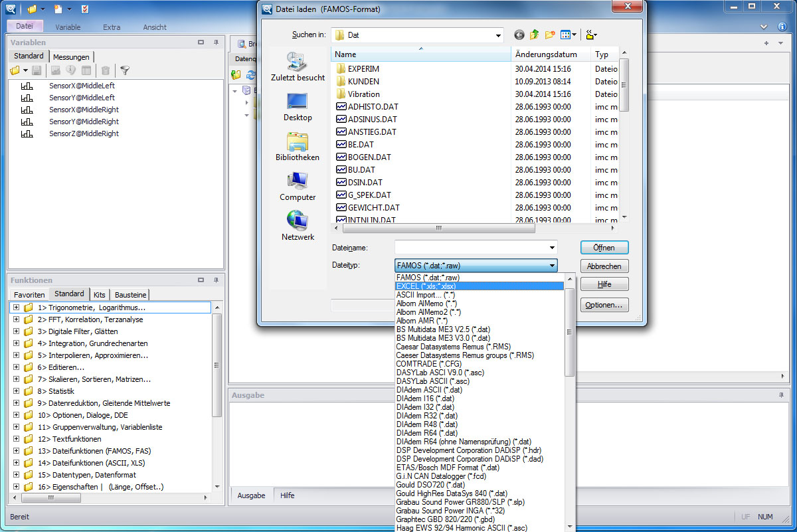This screenshot has height=532, width=797.
Task: Click the Optionen... button
Action: [604, 306]
